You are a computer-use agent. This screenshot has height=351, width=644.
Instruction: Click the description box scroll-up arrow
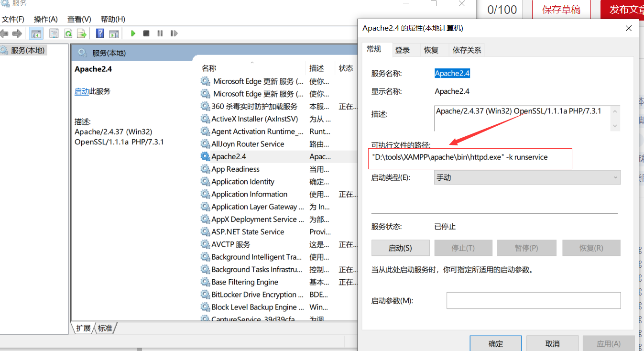615,111
